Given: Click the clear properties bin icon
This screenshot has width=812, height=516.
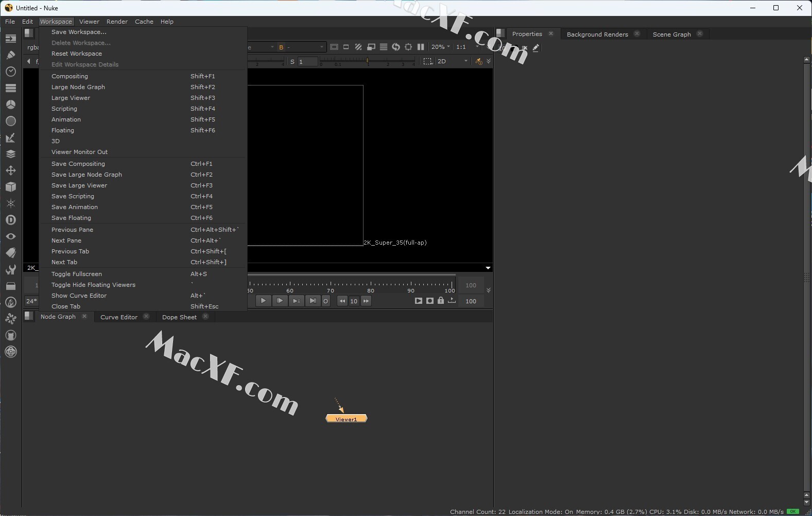Looking at the screenshot, I should pos(524,47).
